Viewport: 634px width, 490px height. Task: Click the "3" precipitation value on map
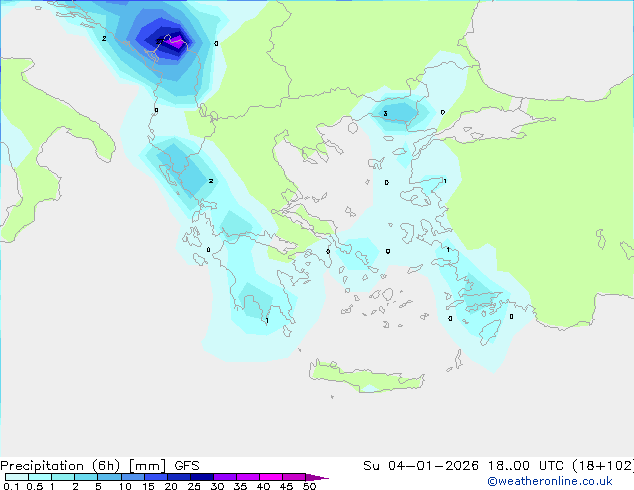click(385, 114)
